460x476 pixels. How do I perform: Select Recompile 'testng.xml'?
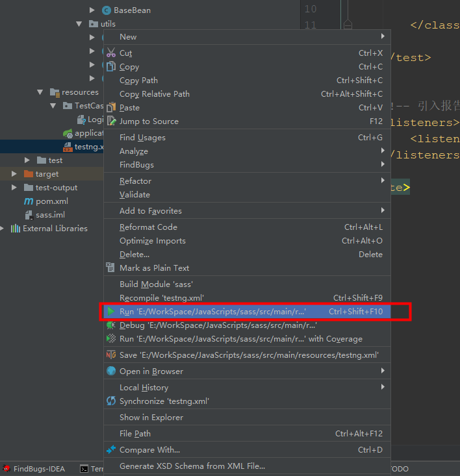(x=247, y=297)
